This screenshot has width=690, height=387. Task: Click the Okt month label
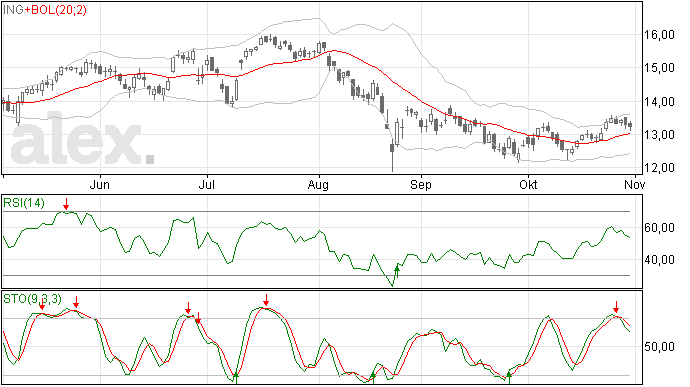click(x=528, y=184)
